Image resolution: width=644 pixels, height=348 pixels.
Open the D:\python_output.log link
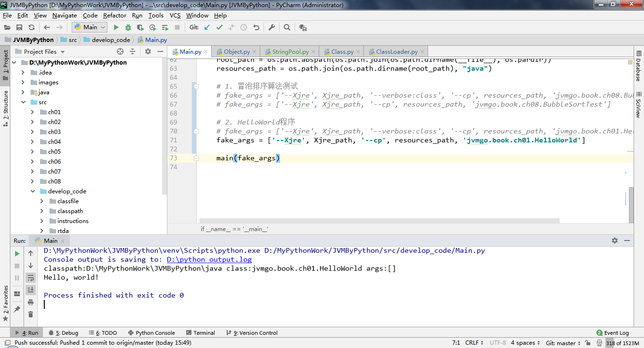pos(209,259)
